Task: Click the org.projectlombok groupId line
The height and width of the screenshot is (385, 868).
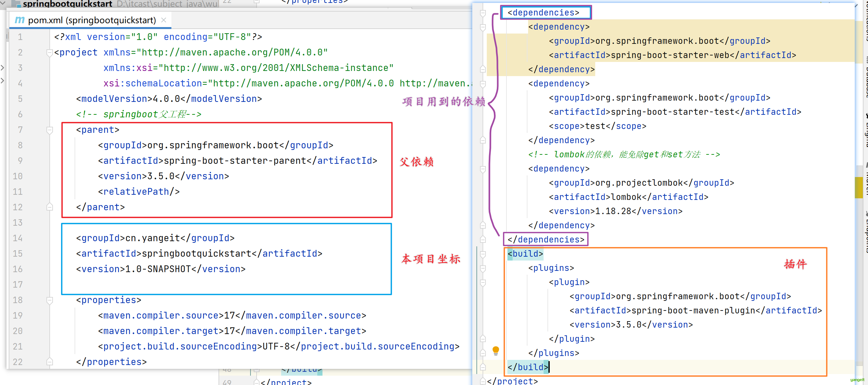Action: coord(641,183)
